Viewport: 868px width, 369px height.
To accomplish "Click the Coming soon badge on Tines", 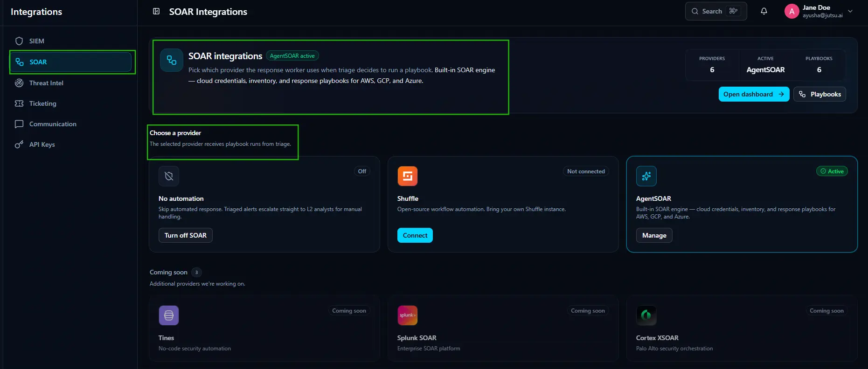I will [349, 311].
